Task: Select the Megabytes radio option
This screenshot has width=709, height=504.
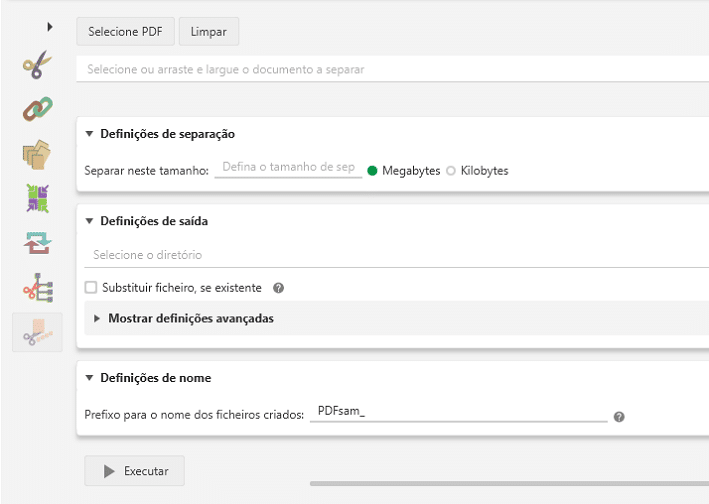Action: click(372, 171)
